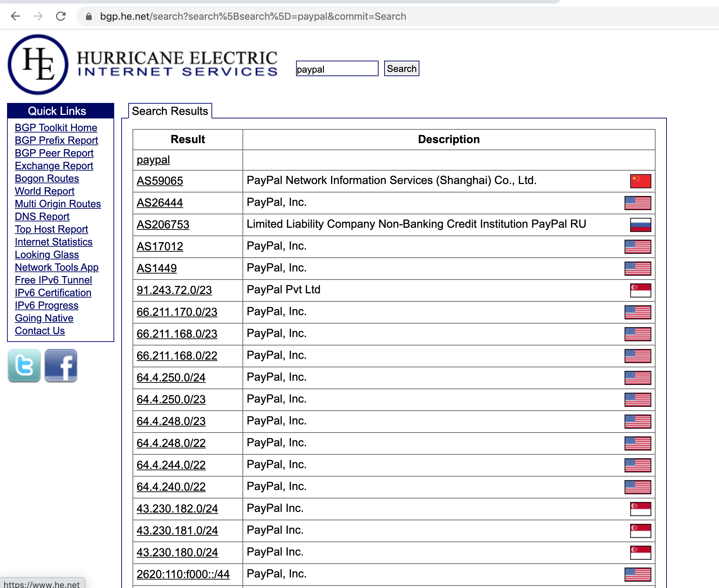Click the Result column header
The image size is (719, 588).
point(188,140)
